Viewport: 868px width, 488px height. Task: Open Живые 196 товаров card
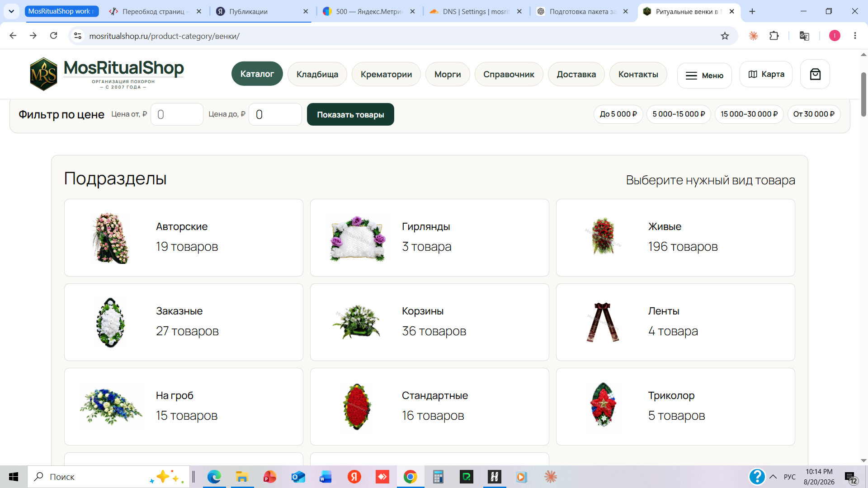(675, 238)
